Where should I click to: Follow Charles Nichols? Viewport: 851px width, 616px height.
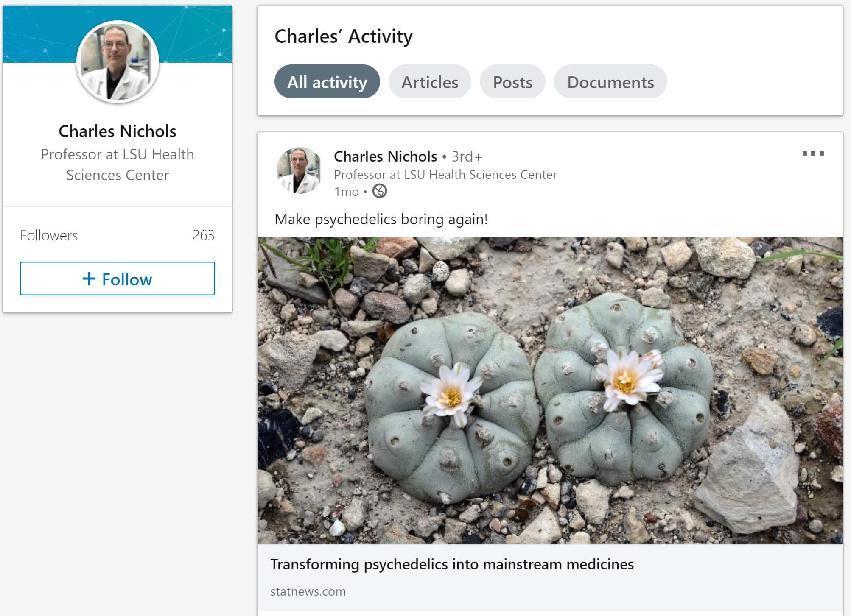118,279
